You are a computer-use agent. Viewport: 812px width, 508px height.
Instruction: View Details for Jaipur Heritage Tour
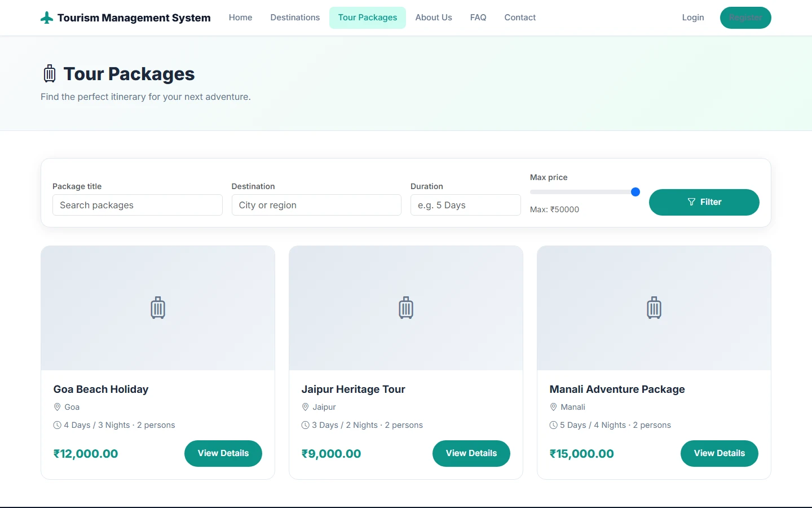click(471, 453)
